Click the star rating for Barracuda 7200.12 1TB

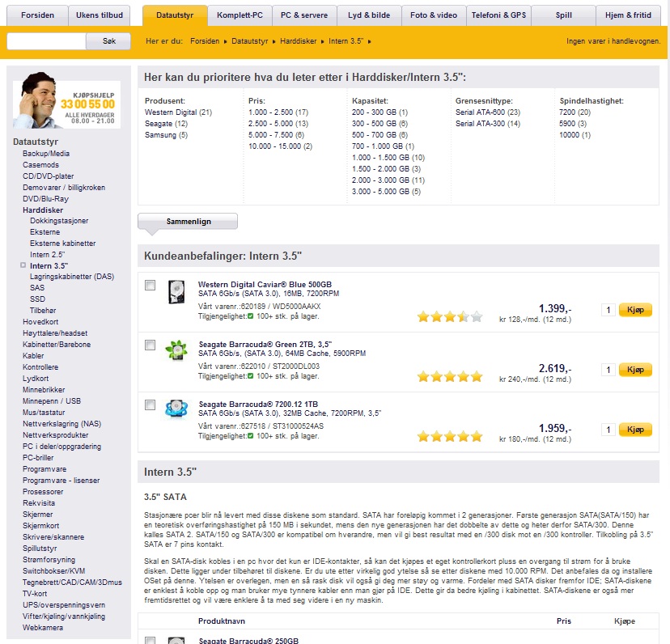pos(450,436)
